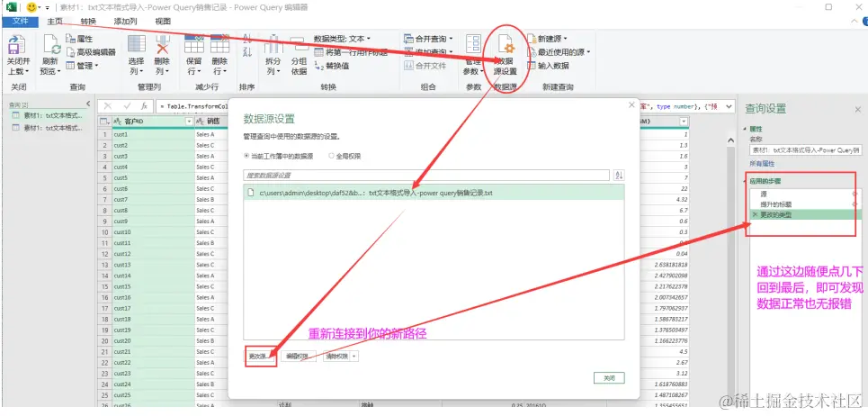Open 属性 properties in the query group

click(x=79, y=39)
